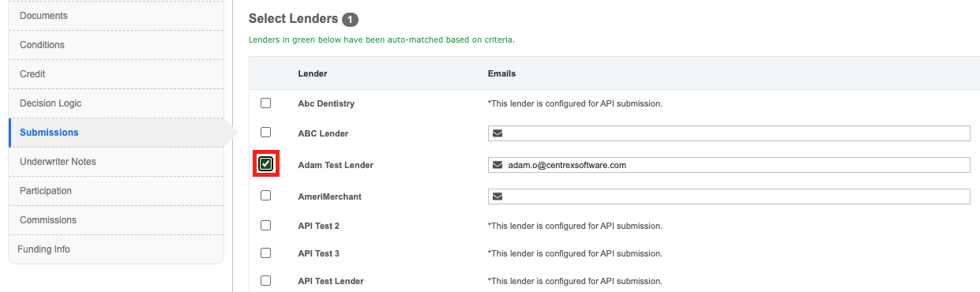980x292 pixels.
Task: Click the AmeriMerchant email field
Action: click(x=729, y=197)
